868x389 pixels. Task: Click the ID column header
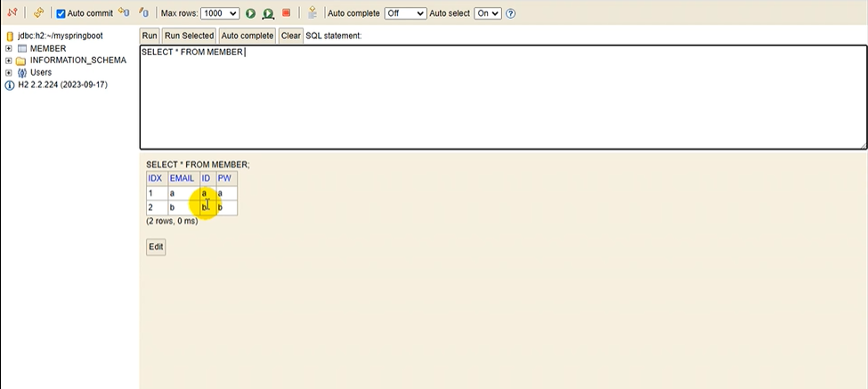tap(208, 179)
